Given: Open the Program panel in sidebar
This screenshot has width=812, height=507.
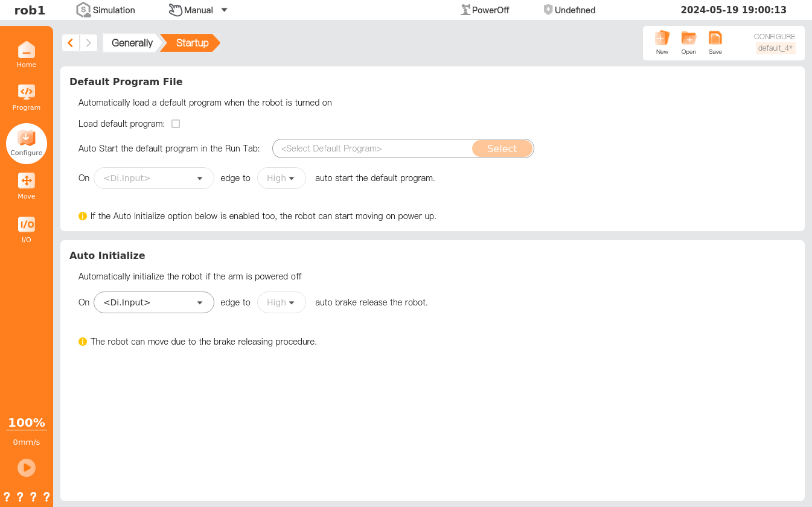Looking at the screenshot, I should click(26, 92).
